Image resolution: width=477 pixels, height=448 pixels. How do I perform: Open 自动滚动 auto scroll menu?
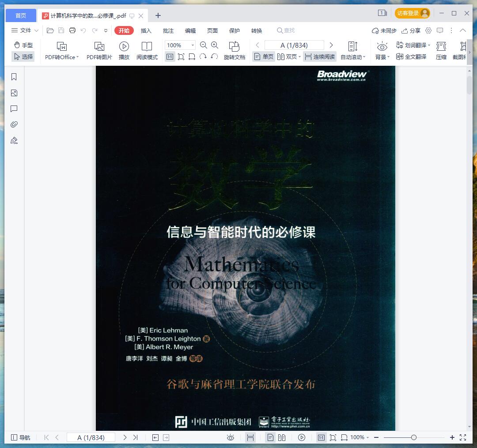coord(353,51)
